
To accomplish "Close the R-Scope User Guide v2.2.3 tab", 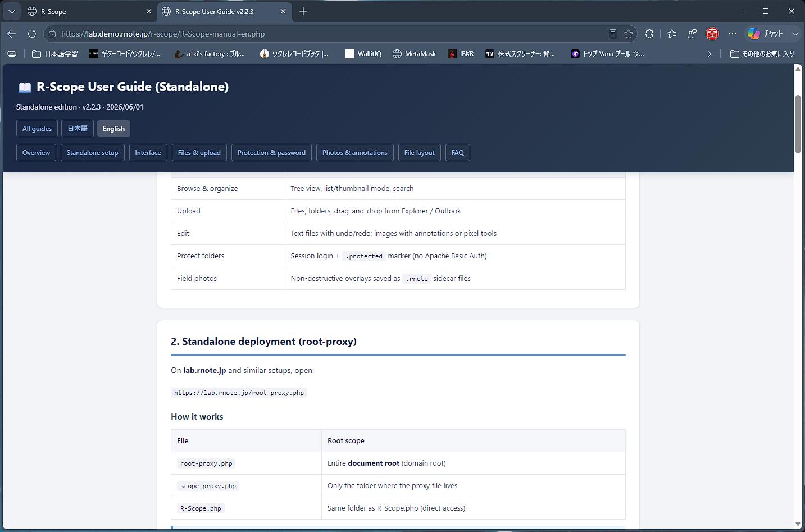I will tap(283, 11).
